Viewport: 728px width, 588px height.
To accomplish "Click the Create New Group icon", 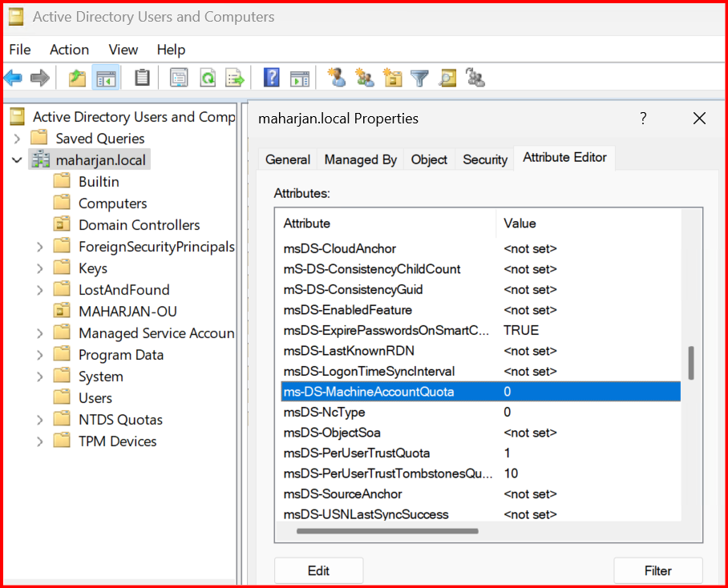I will point(365,78).
